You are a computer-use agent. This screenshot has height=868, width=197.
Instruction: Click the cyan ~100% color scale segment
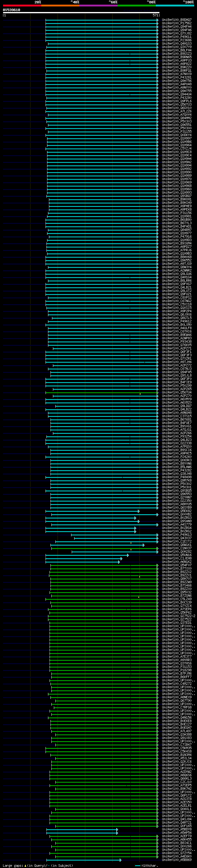click(x=175, y=6)
